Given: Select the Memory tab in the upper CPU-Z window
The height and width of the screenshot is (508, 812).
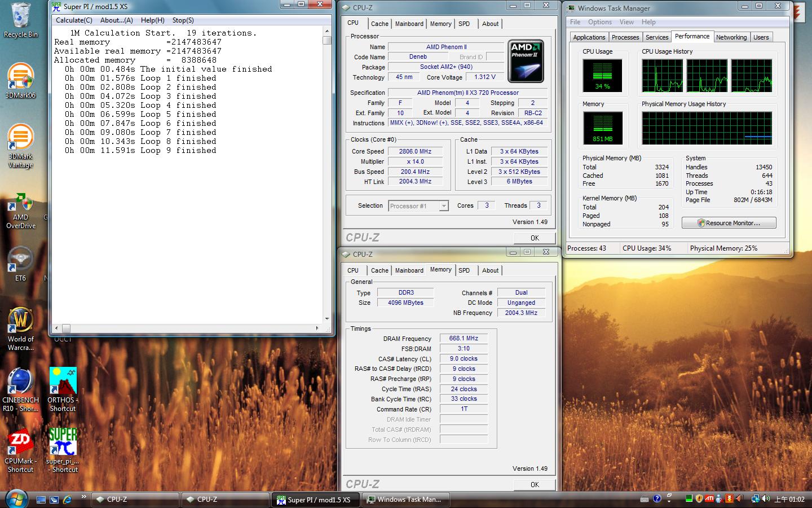Looking at the screenshot, I should click(440, 24).
